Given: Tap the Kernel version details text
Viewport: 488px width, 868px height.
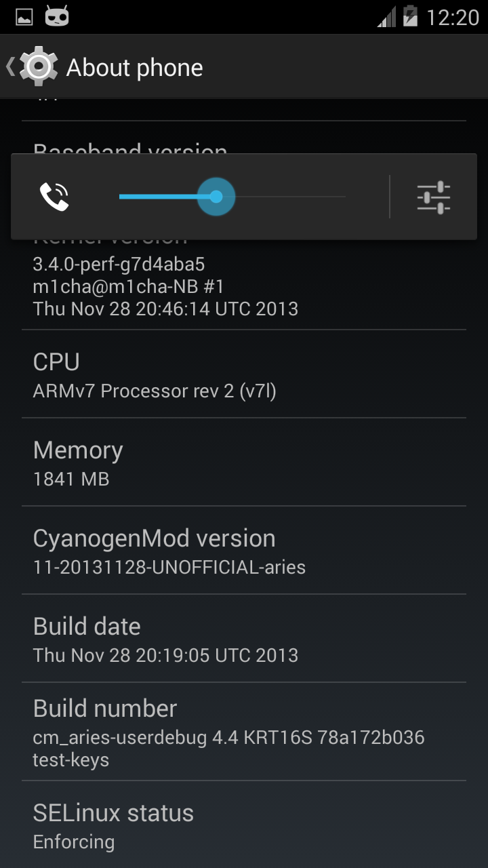Looking at the screenshot, I should (x=165, y=285).
